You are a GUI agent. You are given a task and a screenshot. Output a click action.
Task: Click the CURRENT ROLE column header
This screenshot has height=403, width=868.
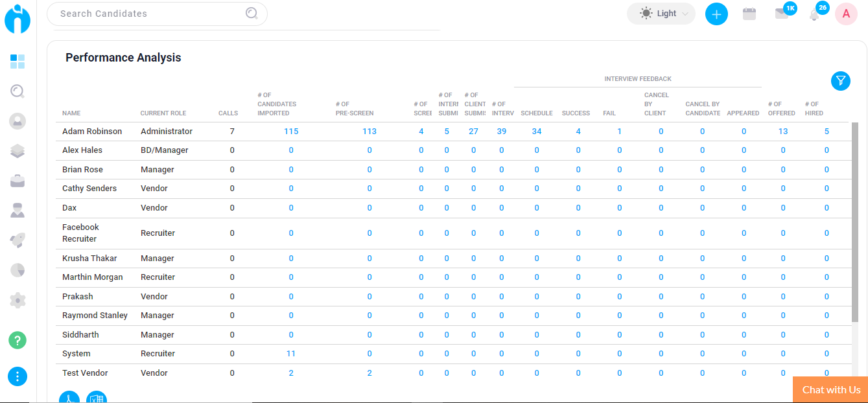click(163, 113)
